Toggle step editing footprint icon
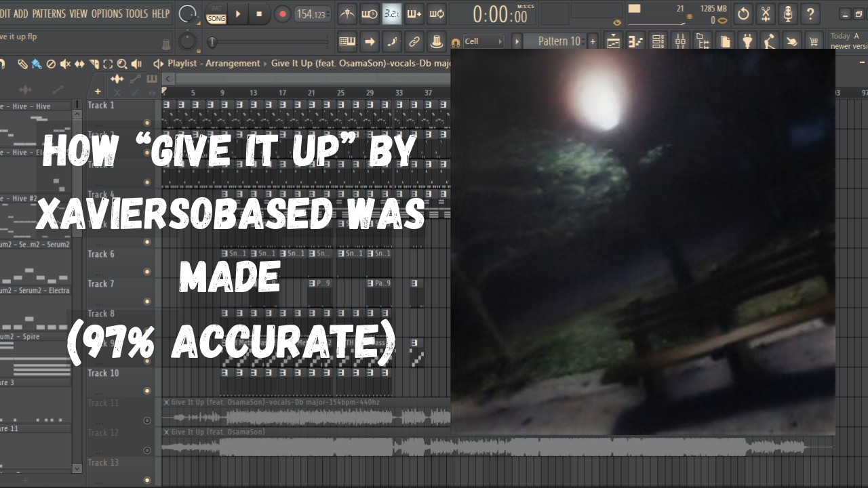The height and width of the screenshot is (488, 868). pyautogui.click(x=392, y=41)
